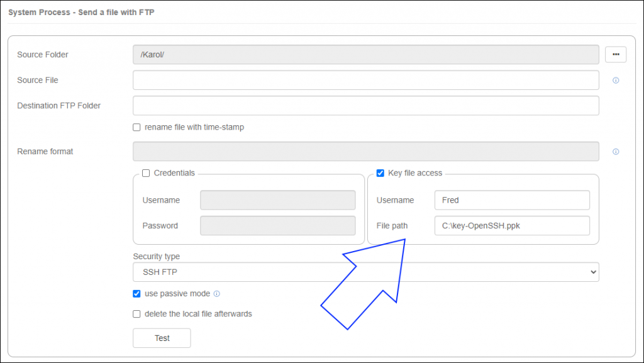Click the Source File input field
The width and height of the screenshot is (644, 363).
coord(365,80)
